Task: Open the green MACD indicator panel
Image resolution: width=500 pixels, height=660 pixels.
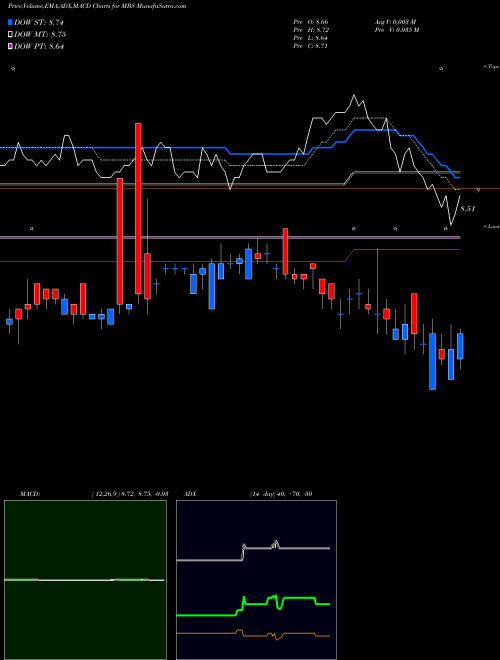Action: [x=85, y=580]
